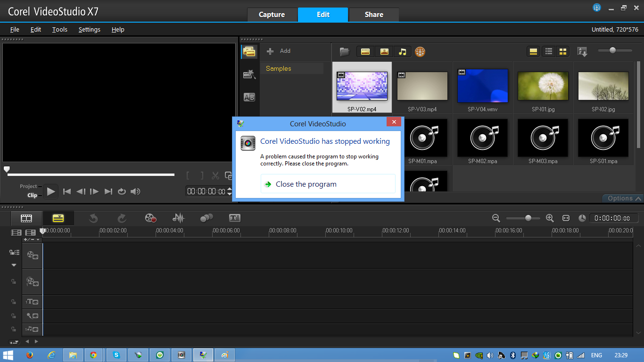Viewport: 644px width, 362px height.
Task: Launch the Auto Music tool
Action: point(206,218)
